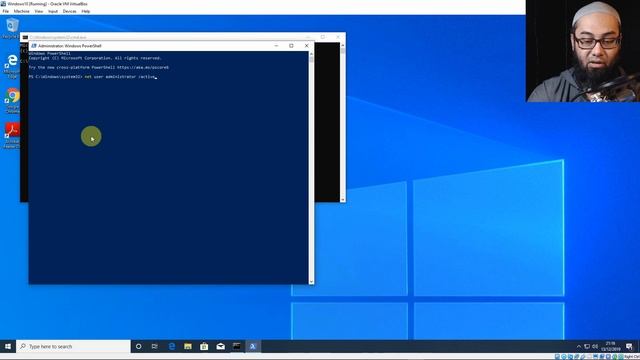Switch to Command Prompt taskbar button

pyautogui.click(x=237, y=346)
